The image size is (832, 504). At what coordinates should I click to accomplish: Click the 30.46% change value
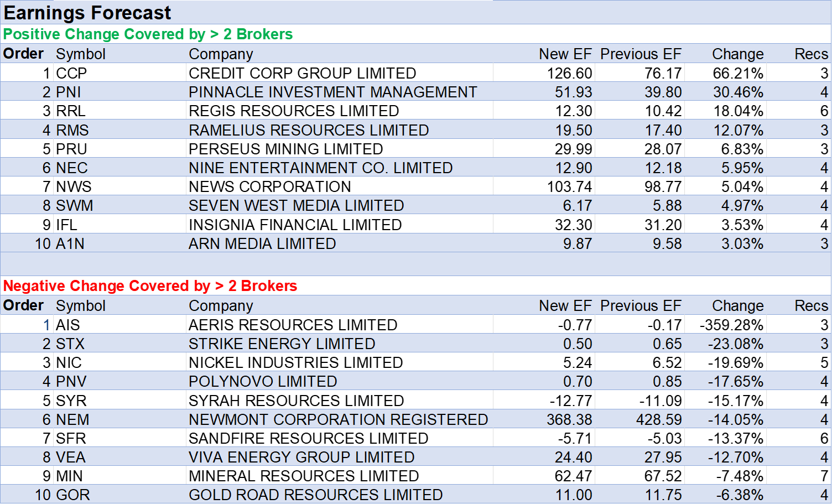(737, 92)
